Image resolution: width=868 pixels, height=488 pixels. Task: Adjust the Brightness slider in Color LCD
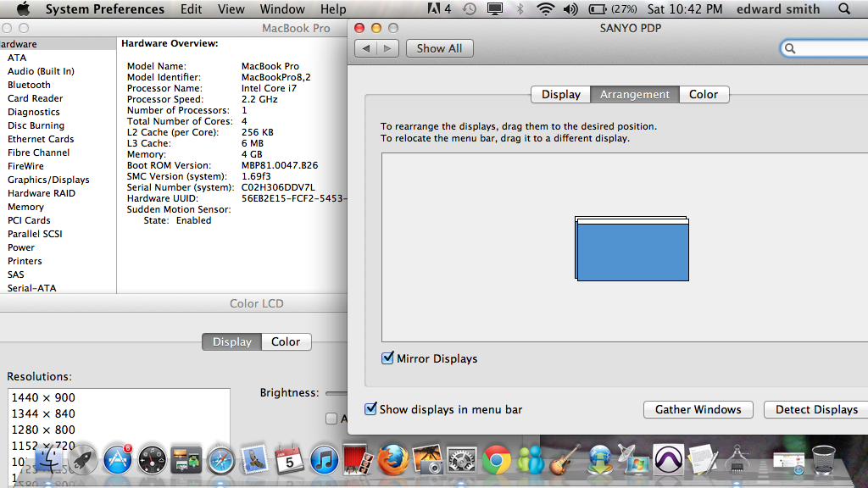point(337,393)
